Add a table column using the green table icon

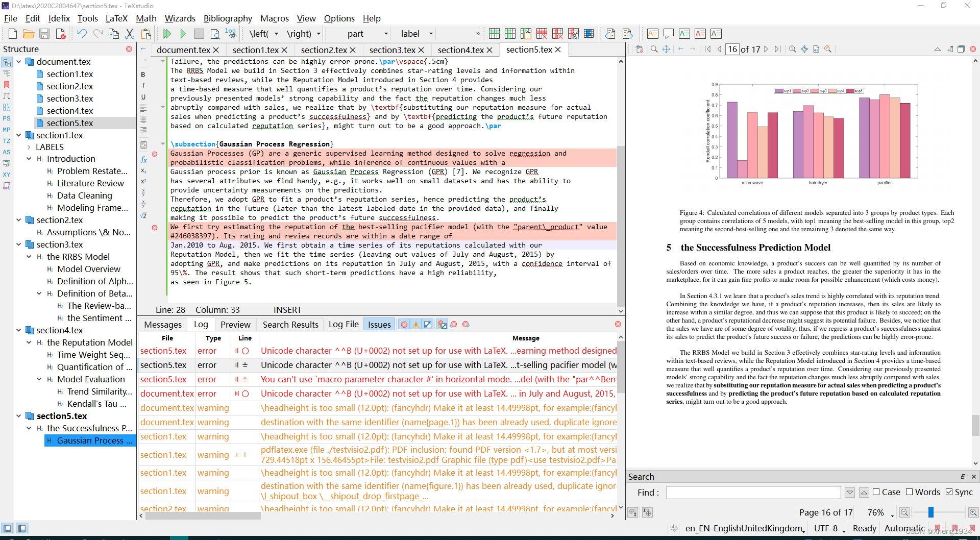(x=510, y=33)
